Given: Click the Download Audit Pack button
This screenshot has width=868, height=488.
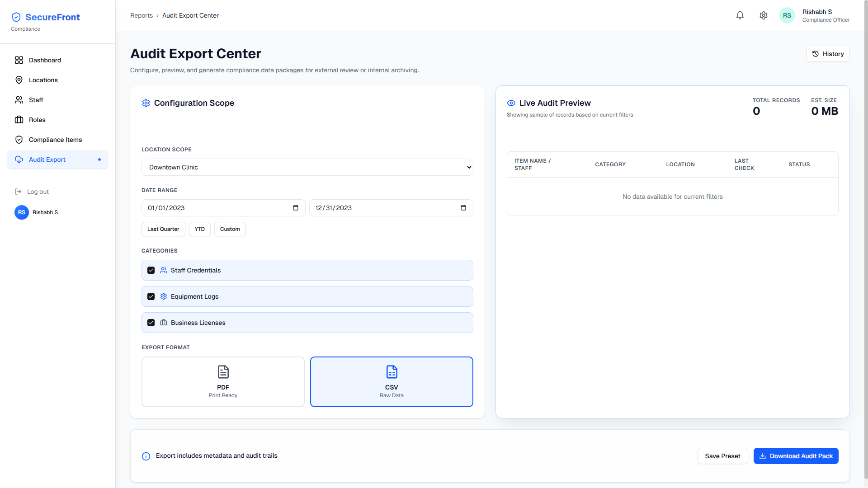Looking at the screenshot, I should (796, 456).
